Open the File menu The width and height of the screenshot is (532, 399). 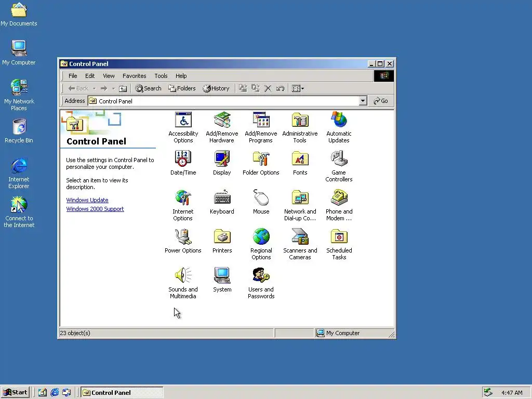click(73, 76)
